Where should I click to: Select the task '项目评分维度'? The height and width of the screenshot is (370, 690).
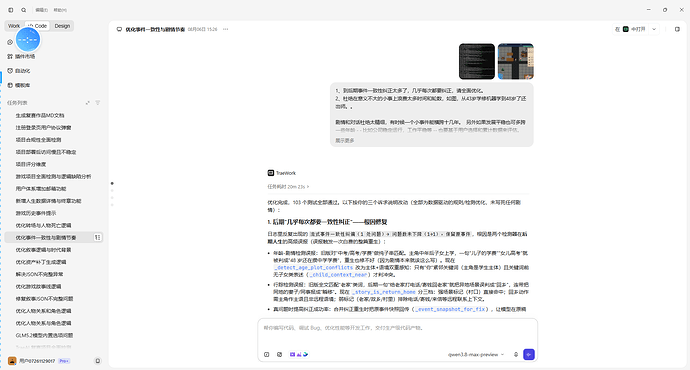(53, 164)
